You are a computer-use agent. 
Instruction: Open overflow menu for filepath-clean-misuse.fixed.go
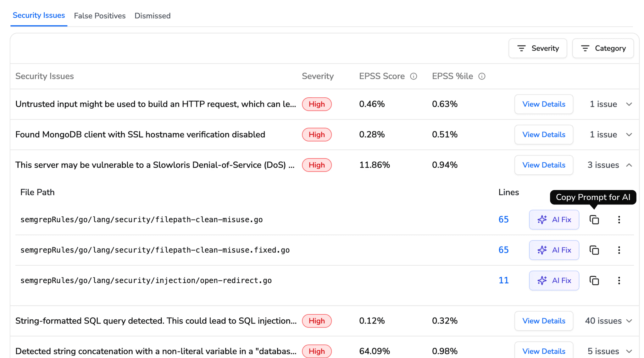pos(619,250)
